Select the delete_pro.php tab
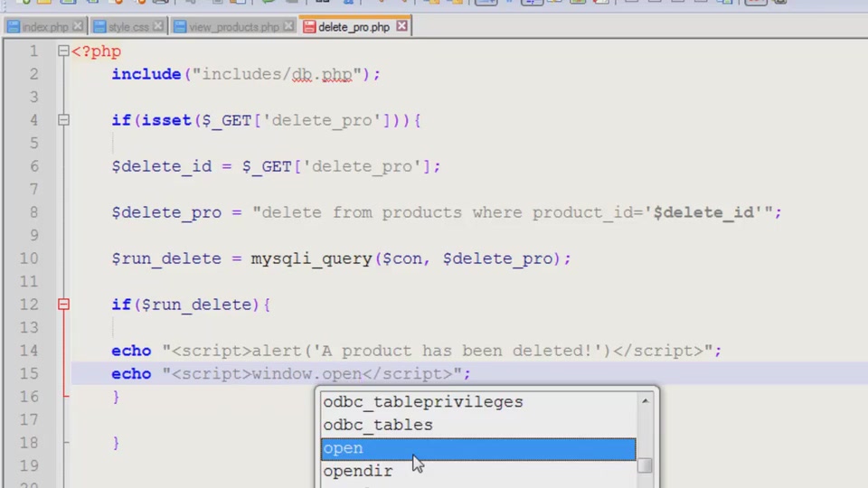Viewport: 868px width, 488px height. 354,26
